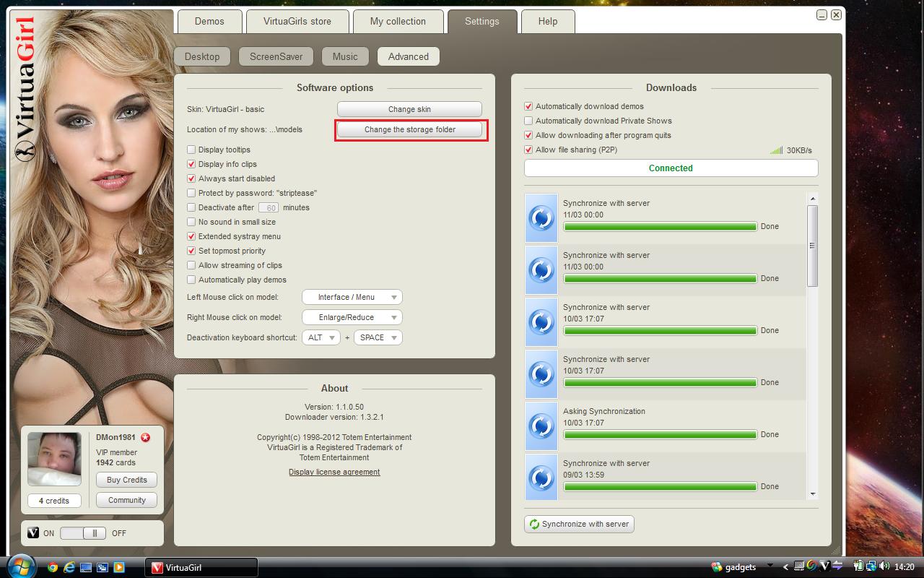Click the network connection tray icon
The width and height of the screenshot is (924, 578).
click(x=871, y=566)
